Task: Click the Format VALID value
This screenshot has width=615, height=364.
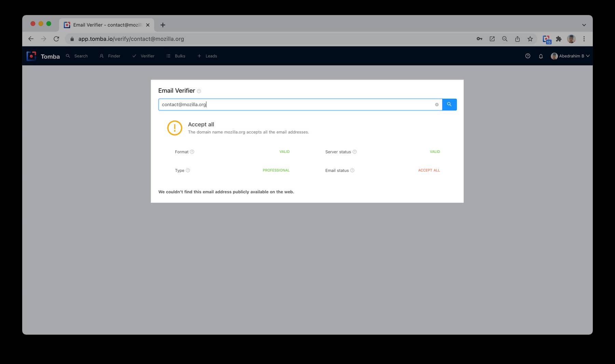Action: pos(285,152)
